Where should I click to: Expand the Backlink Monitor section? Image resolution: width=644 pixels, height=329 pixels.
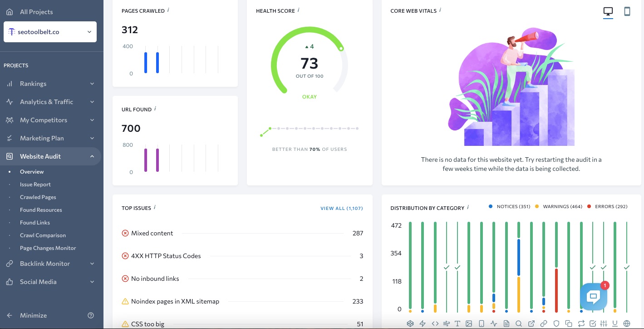point(50,264)
